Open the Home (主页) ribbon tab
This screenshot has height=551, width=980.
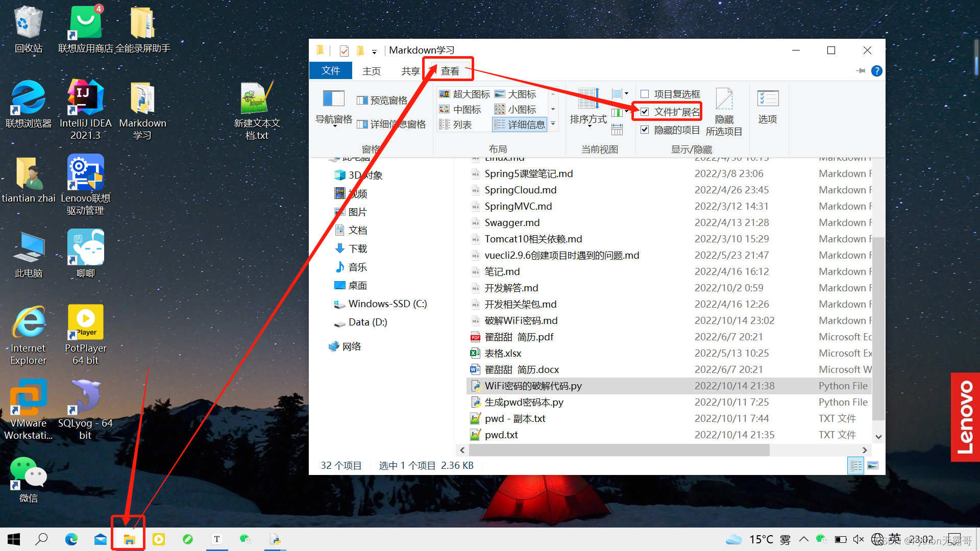[371, 71]
